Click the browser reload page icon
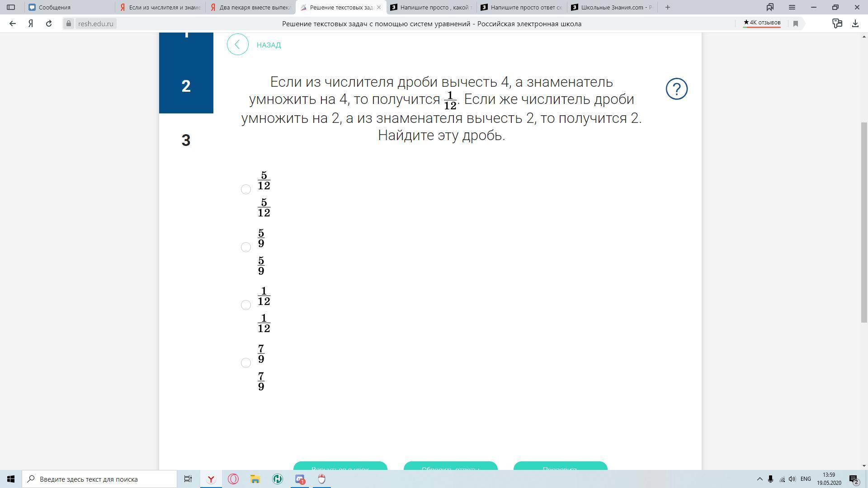 click(49, 23)
